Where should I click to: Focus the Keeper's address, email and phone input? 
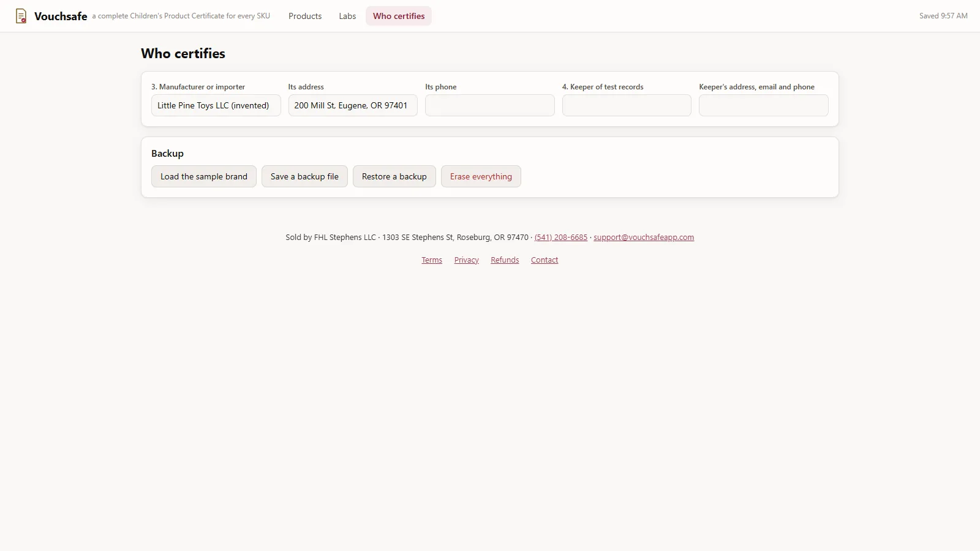tap(764, 105)
